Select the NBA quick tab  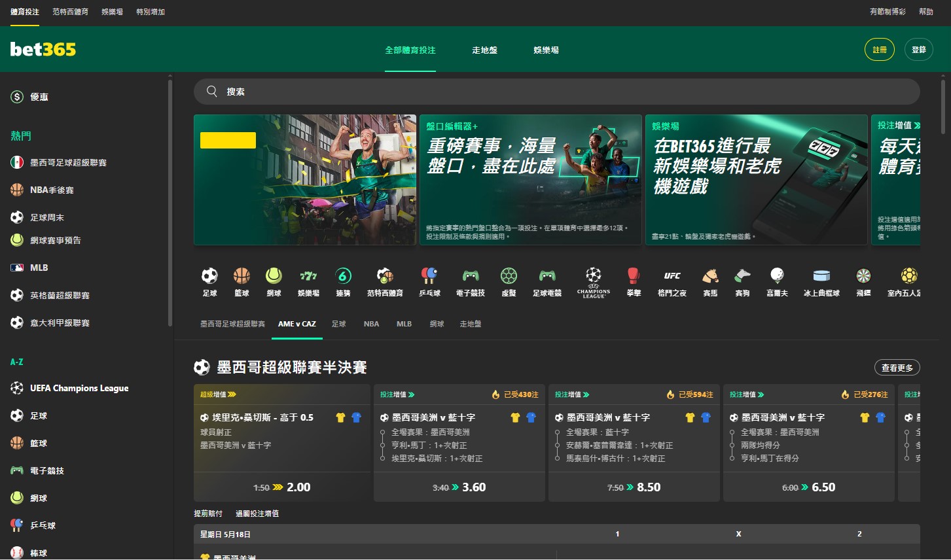[x=371, y=324]
